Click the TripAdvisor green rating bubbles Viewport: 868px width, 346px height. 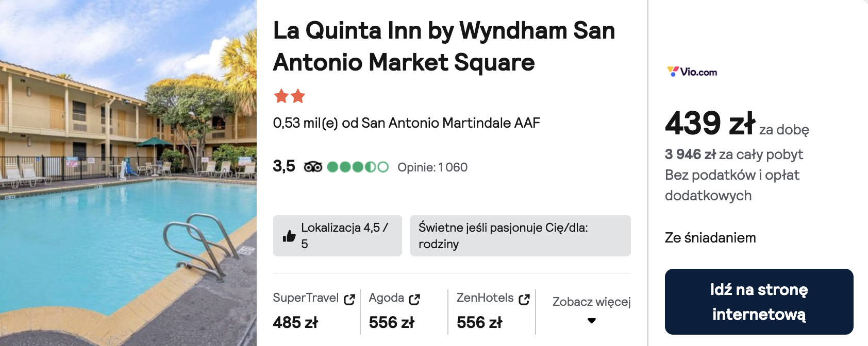pyautogui.click(x=358, y=167)
